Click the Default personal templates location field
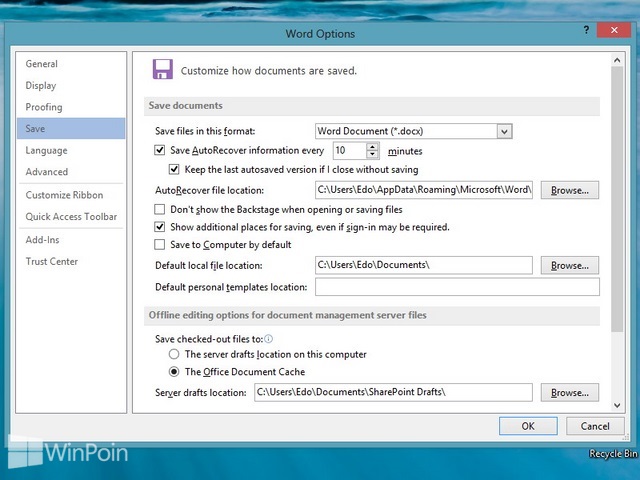Viewport: 640px width, 480px height. (457, 287)
